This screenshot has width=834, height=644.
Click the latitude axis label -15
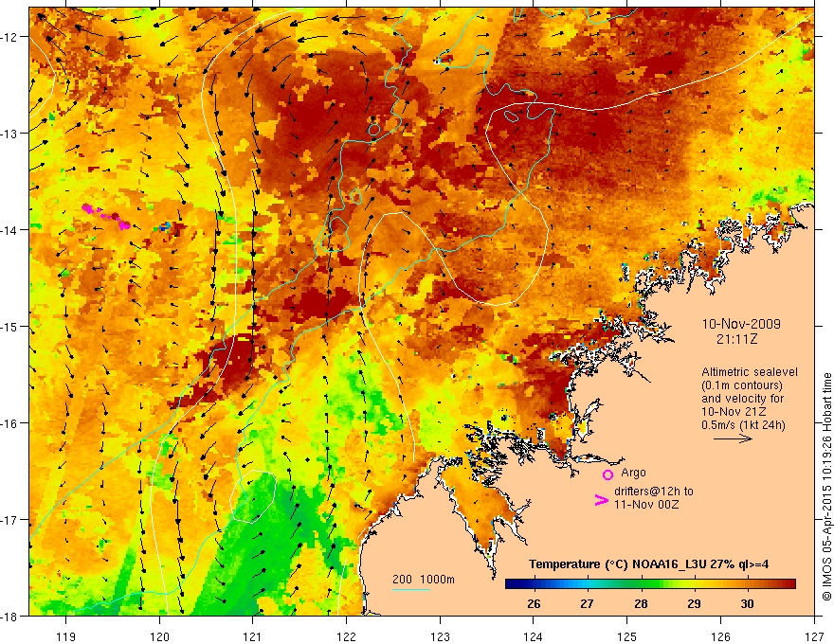tap(9, 327)
